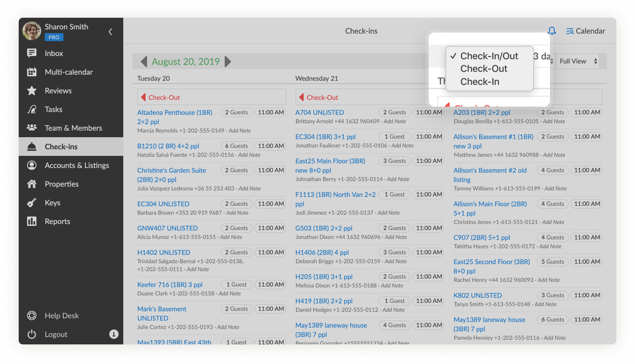635x364 pixels.
Task: Open Mark's Basement UNLISTED listing
Action: (x=162, y=314)
